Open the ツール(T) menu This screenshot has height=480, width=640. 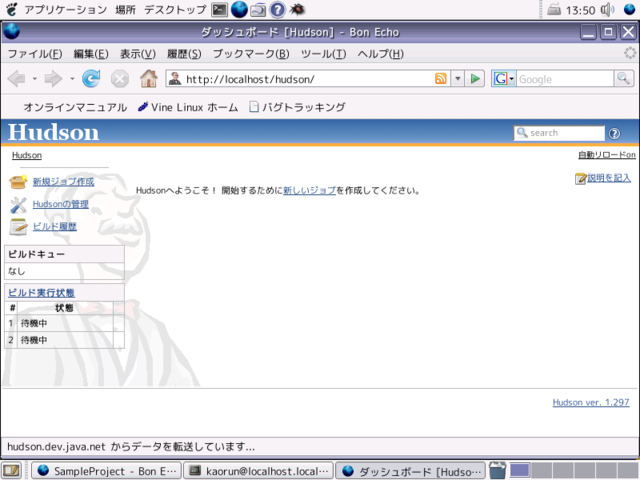tap(323, 54)
